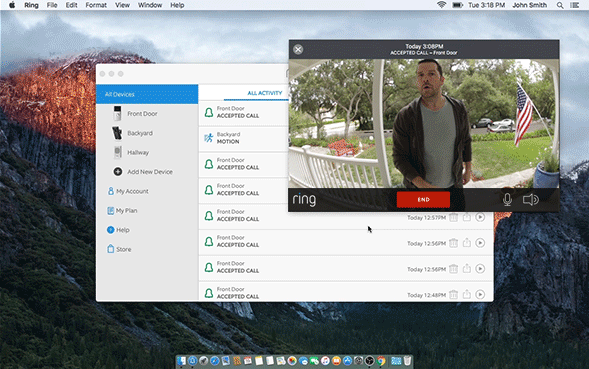Click the Backyard camera thumbnail icon

point(117,133)
